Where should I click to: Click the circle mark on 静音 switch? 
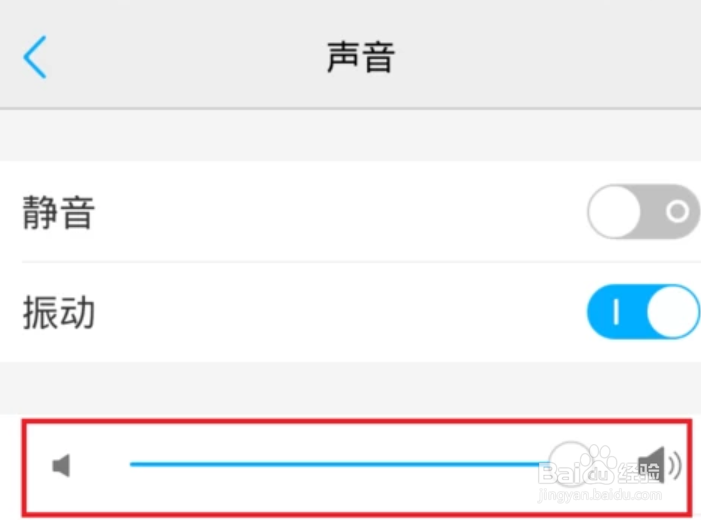(x=677, y=211)
